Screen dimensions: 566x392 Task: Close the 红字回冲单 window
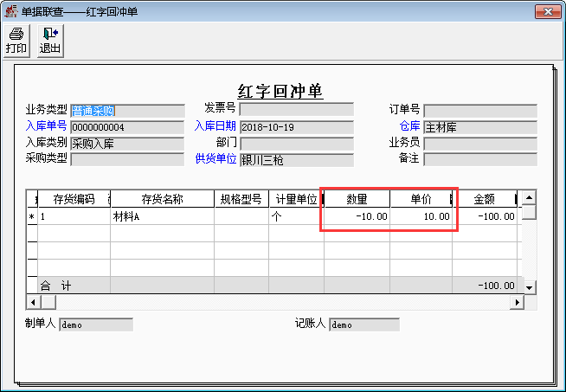coord(548,11)
